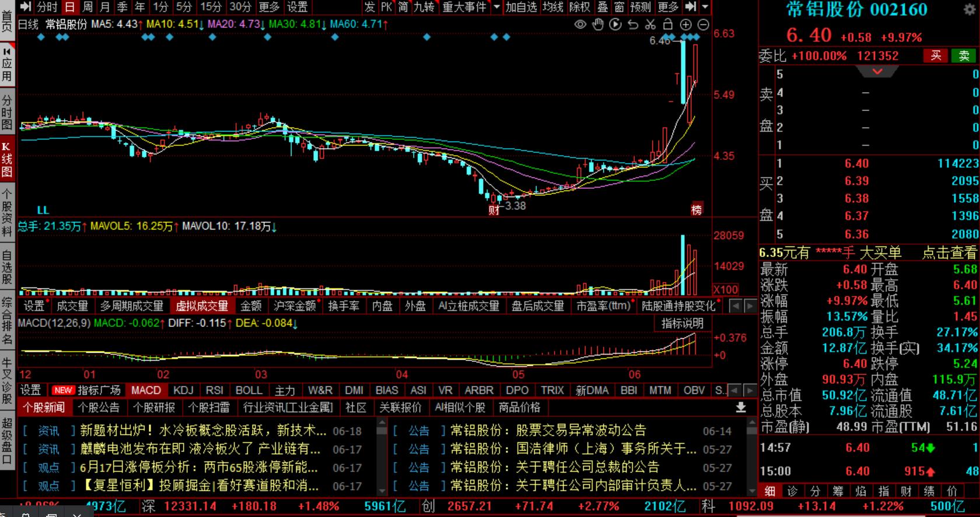Viewport: 980px width, 517px height.
Task: Select the 周 weekly period
Action: [x=87, y=7]
